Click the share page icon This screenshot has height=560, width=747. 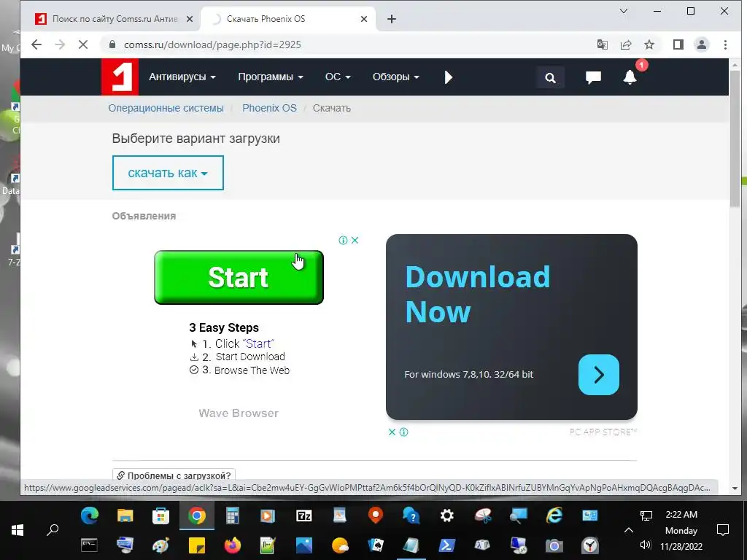(x=625, y=44)
